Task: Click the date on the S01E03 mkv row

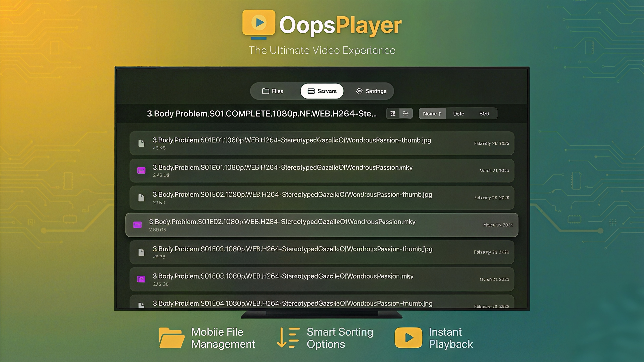Action: [494, 279]
